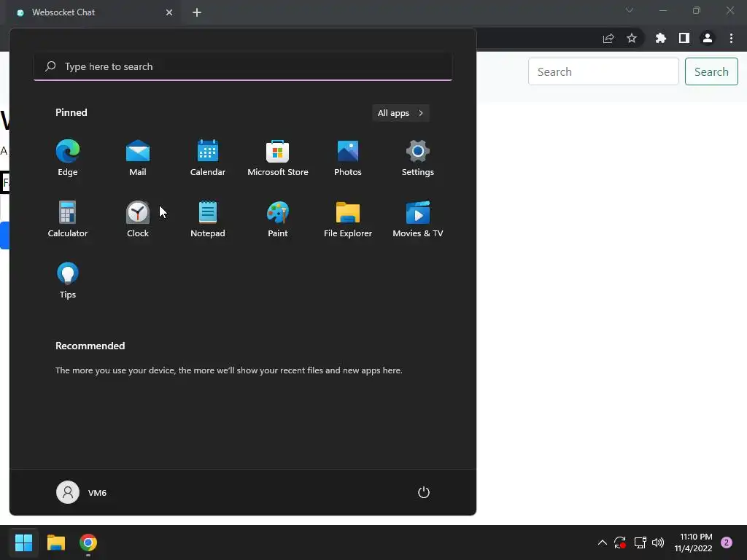Image resolution: width=747 pixels, height=560 pixels.
Task: Focus the Type here to search box
Action: click(x=243, y=66)
